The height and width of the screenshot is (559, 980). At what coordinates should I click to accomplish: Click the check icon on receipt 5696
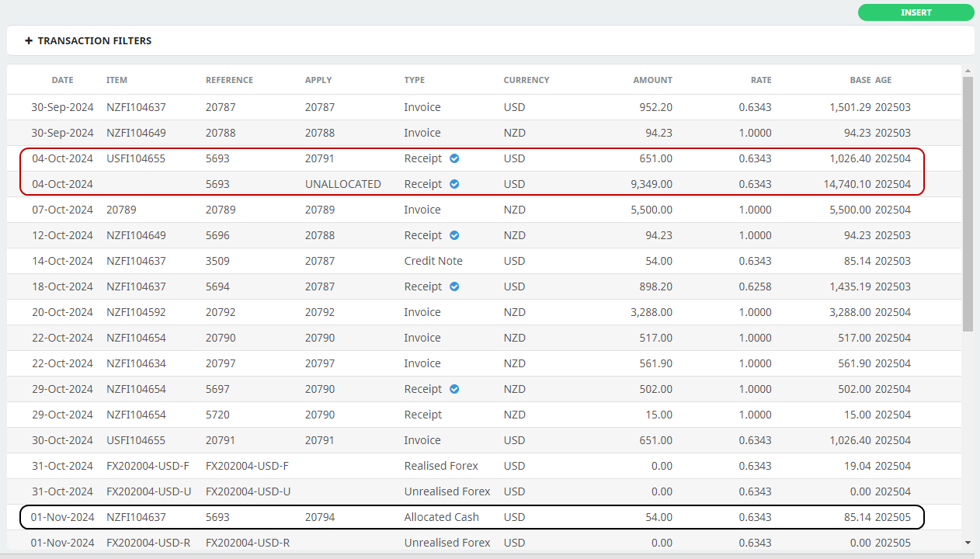click(454, 235)
